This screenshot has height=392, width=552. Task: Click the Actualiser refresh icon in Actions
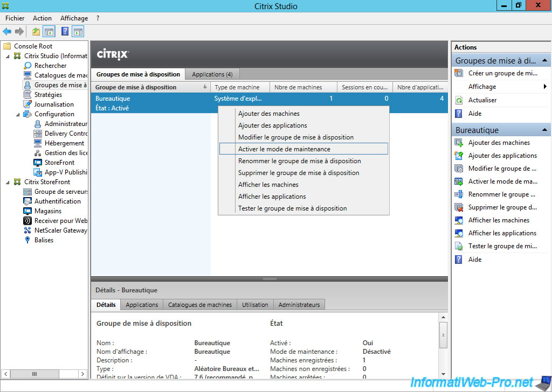459,100
